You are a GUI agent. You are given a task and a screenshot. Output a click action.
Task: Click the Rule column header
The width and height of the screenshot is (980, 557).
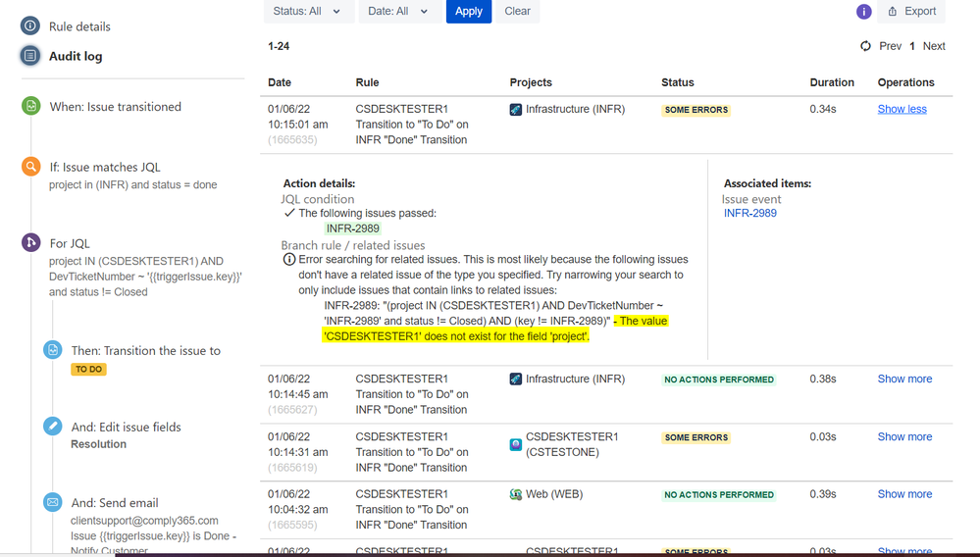pyautogui.click(x=368, y=82)
